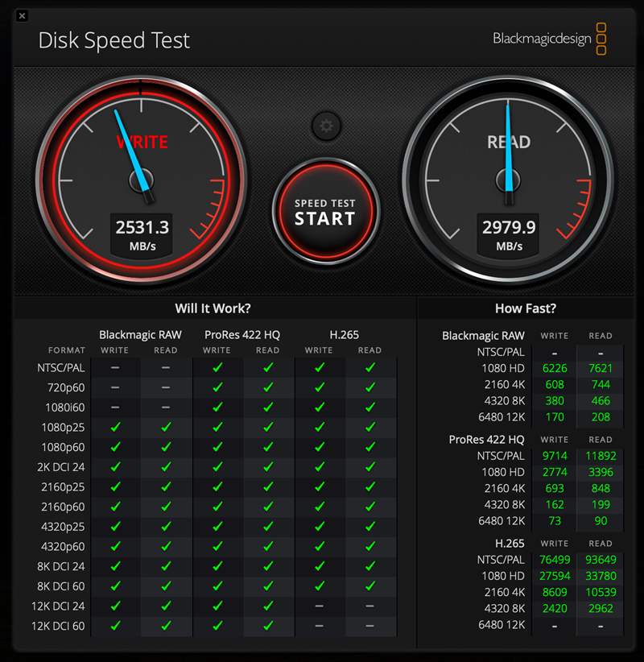Click the 2160p60 format row label
This screenshot has width=644, height=662.
pos(64,507)
